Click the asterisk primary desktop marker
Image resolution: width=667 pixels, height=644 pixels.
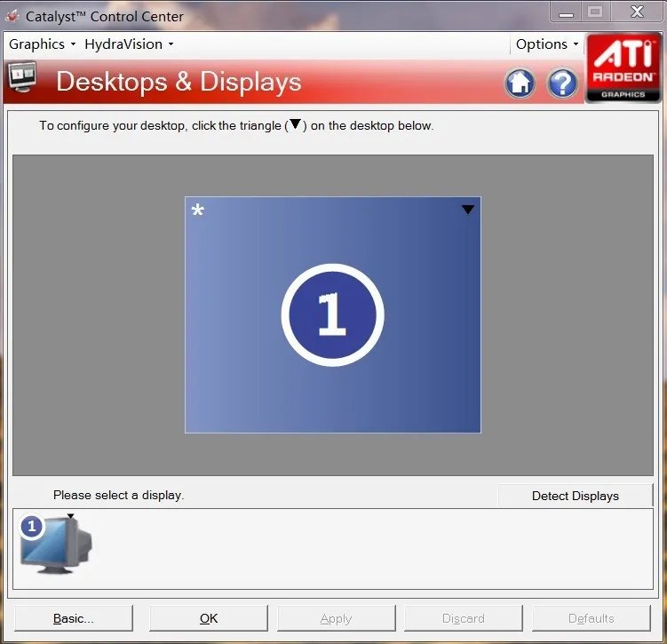click(198, 211)
